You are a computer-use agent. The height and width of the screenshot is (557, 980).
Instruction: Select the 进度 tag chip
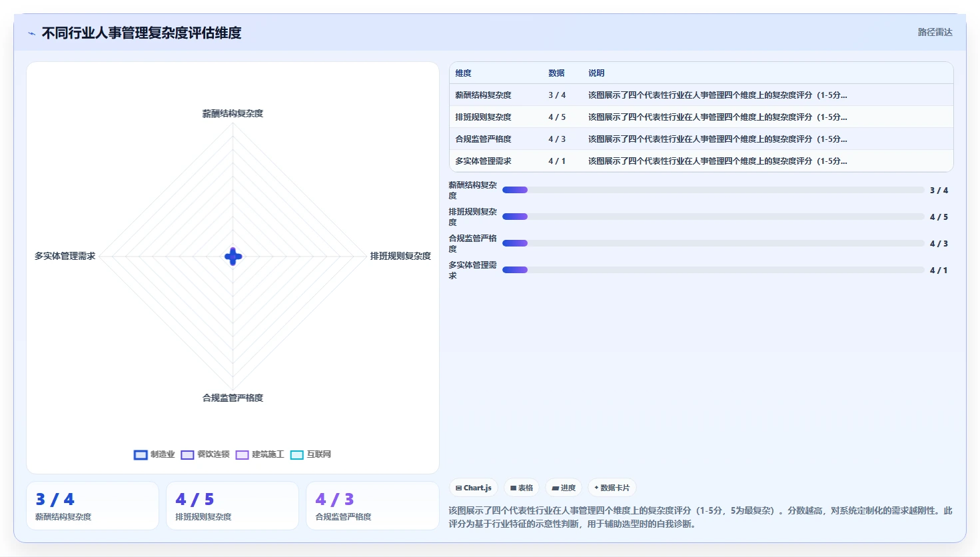(564, 488)
